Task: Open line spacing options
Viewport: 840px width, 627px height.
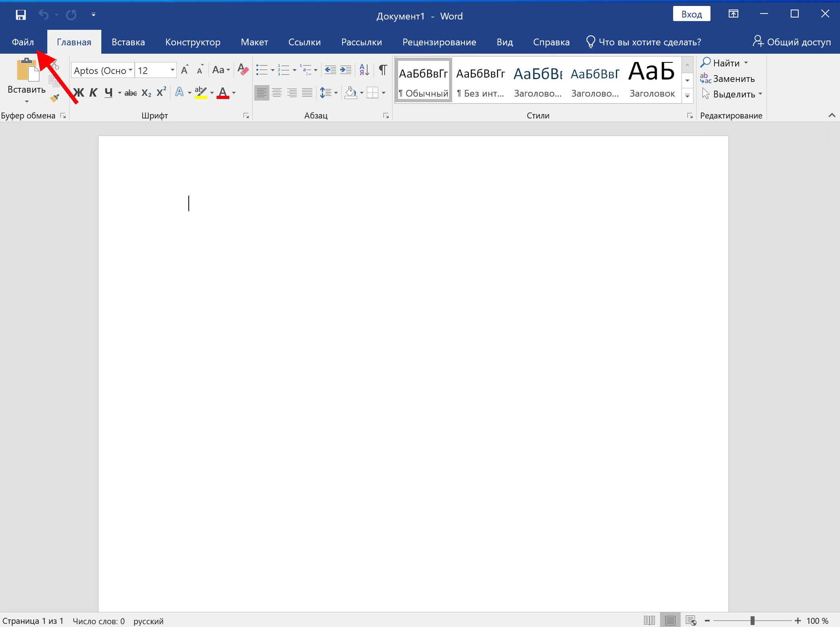Action: 328,93
